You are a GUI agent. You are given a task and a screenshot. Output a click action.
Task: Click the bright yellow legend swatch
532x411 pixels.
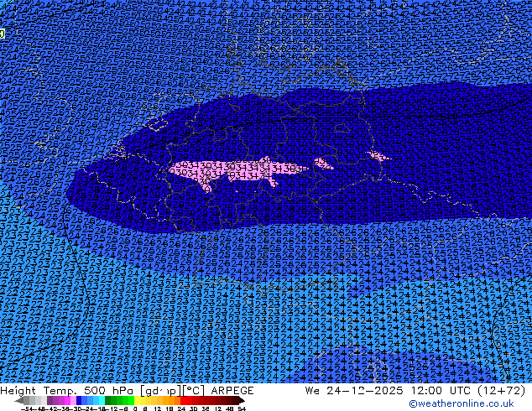(x=137, y=400)
